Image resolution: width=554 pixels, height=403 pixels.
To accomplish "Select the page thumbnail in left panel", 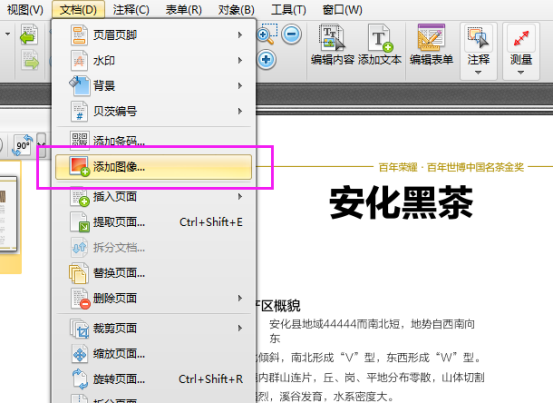I will tap(8, 214).
